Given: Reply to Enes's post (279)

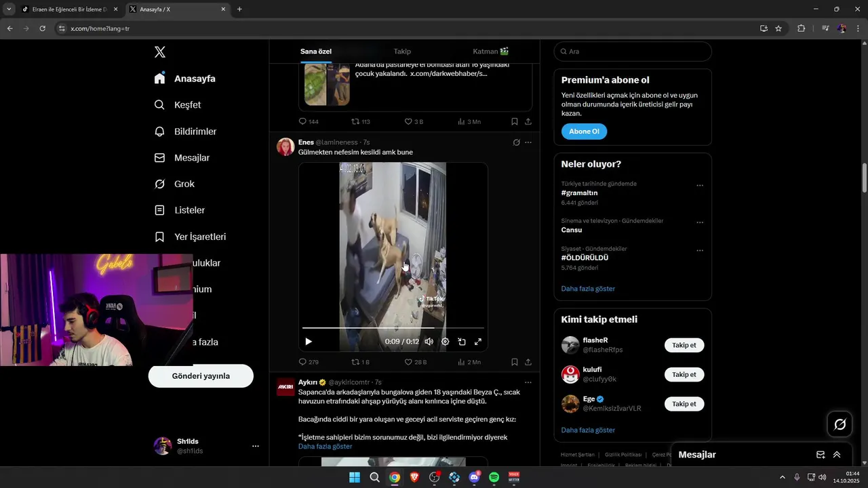Looking at the screenshot, I should point(309,362).
